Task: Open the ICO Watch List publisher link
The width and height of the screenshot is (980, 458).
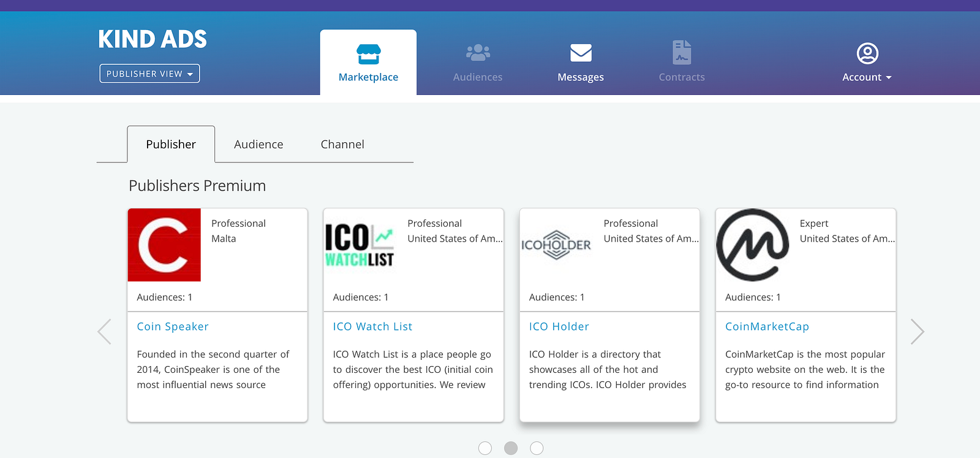Action: [372, 327]
